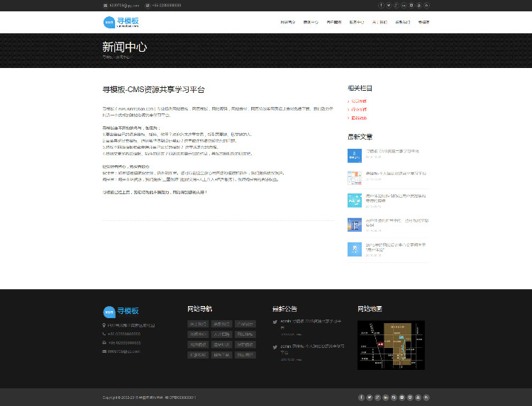Open the 新闻中心 navigation menu item
The height and width of the screenshot is (406, 532).
tap(311, 23)
